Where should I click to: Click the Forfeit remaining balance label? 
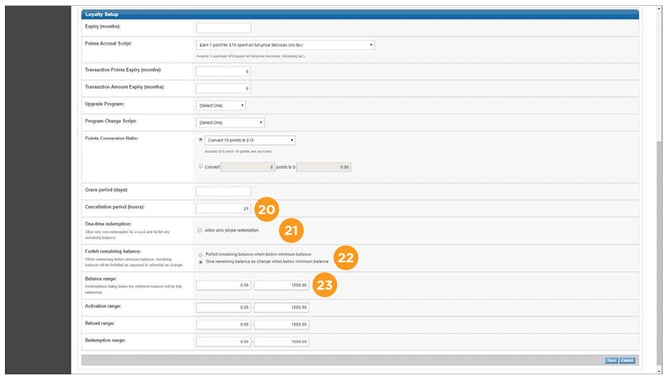point(113,251)
